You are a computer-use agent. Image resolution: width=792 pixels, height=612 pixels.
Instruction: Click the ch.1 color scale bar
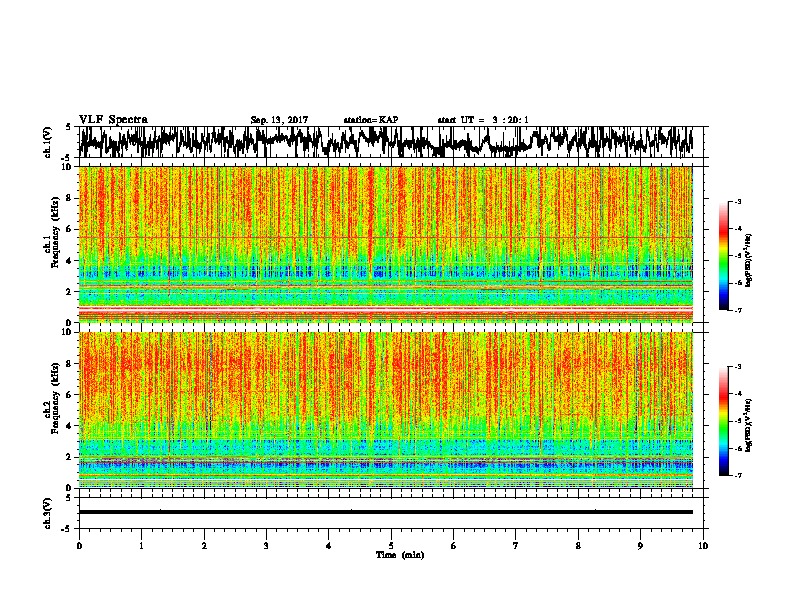point(724,256)
